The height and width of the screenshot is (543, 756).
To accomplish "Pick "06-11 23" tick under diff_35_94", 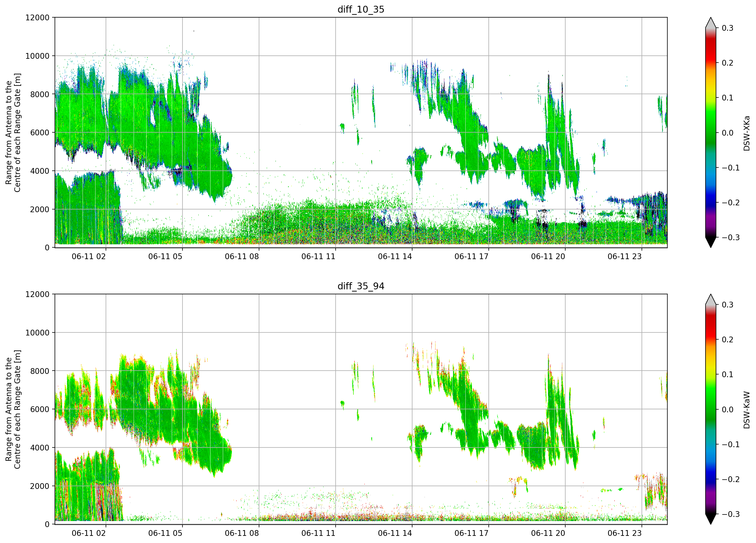I will pyautogui.click(x=625, y=533).
